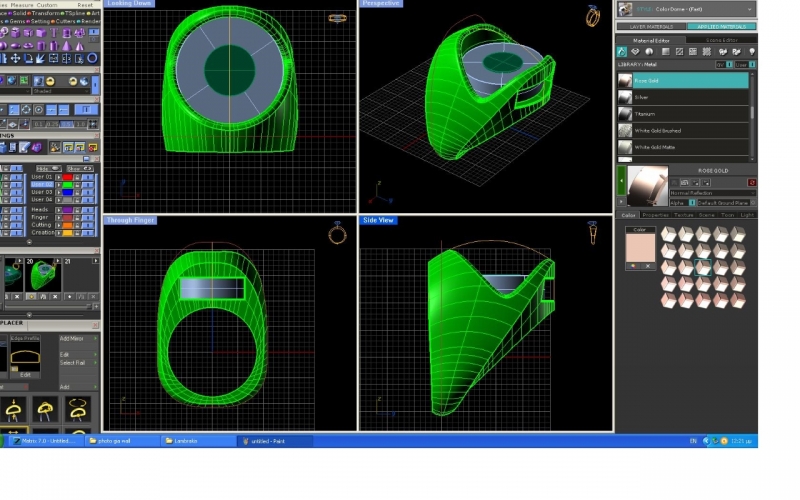Select the solid text T icon
800x500 pixels.
[x=54, y=33]
